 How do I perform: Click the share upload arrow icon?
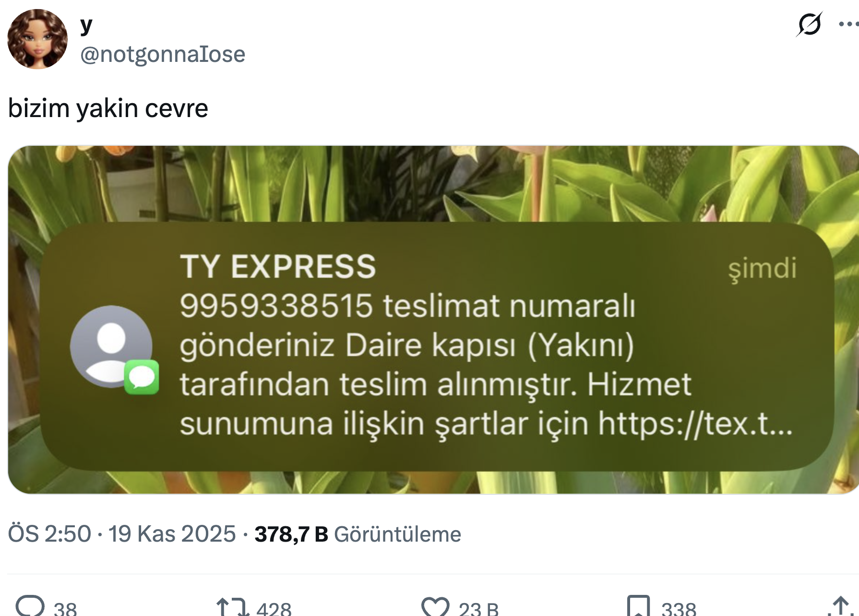(840, 606)
